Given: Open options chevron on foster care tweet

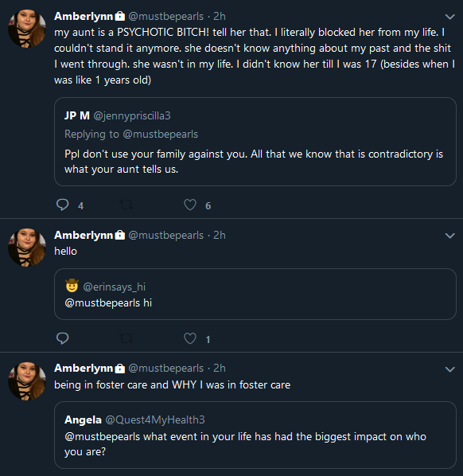Looking at the screenshot, I should coord(449,369).
